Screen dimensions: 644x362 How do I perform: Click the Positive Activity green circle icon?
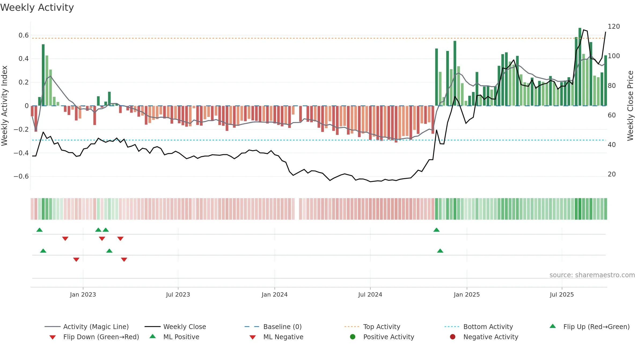tap(353, 337)
